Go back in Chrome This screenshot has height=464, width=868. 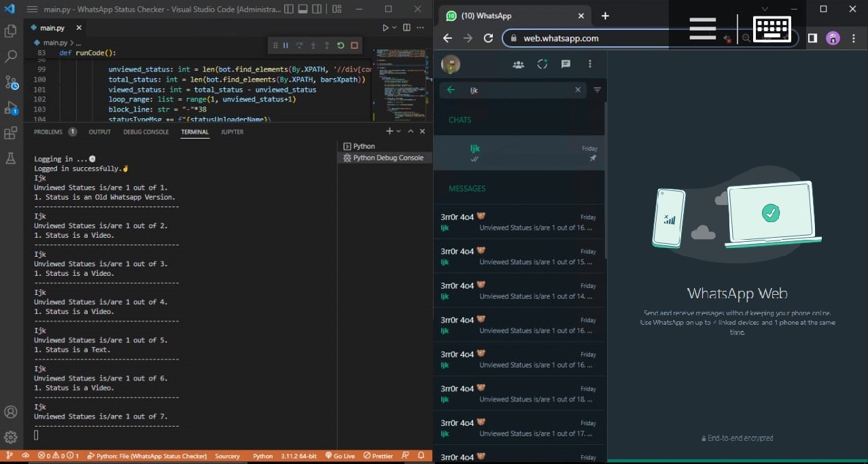(x=447, y=38)
